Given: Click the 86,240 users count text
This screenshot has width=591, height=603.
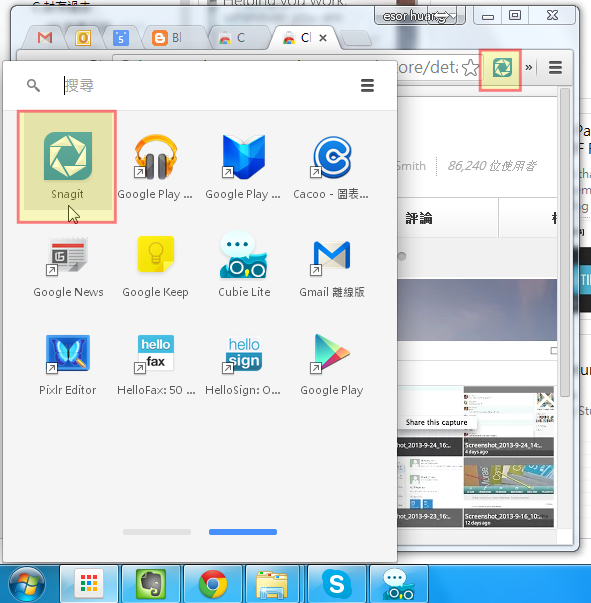Looking at the screenshot, I should point(491,166).
